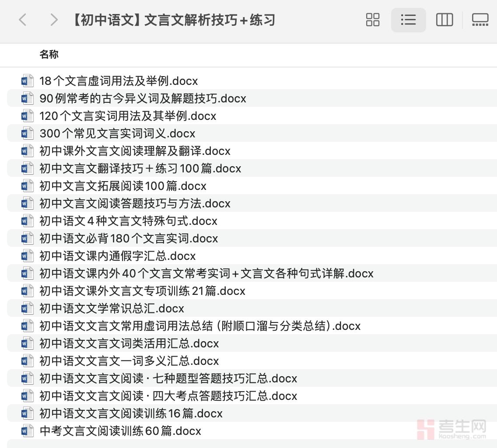Screen dimensions: 497x448
Task: Switch to icon grid view
Action: coord(372,20)
